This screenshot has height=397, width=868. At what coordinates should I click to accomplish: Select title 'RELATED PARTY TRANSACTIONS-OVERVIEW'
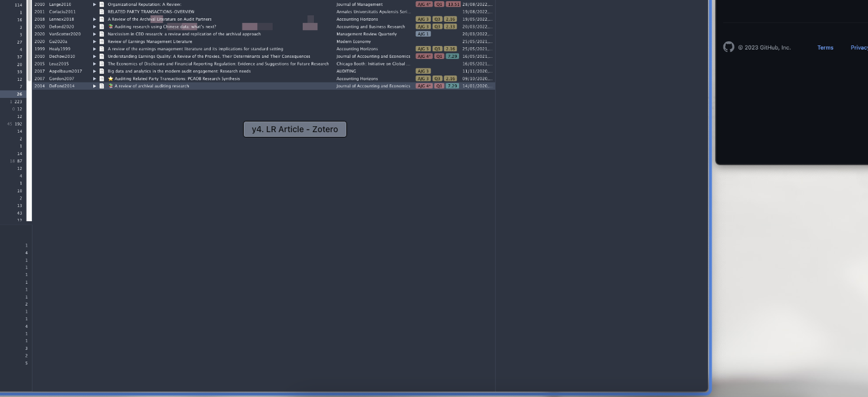click(151, 12)
